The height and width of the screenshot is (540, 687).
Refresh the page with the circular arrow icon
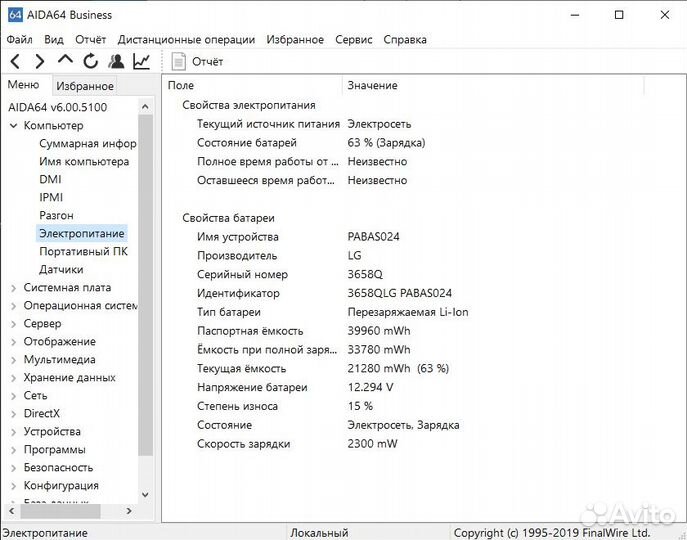[91, 61]
